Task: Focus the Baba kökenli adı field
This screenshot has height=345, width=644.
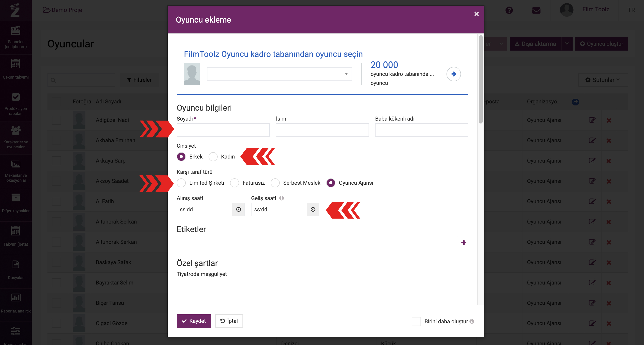Action: coord(421,130)
